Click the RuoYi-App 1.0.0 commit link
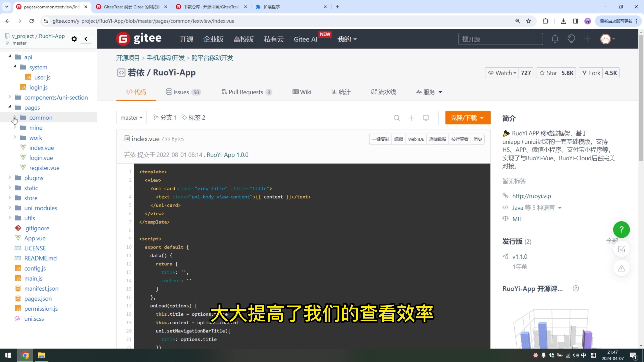Screen dimensions: 644x362 [x=228, y=155]
